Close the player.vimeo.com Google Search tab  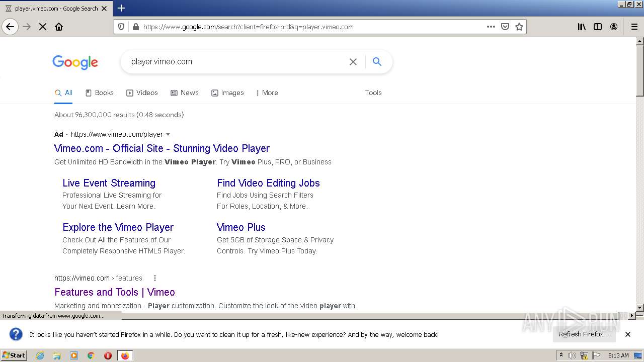[x=104, y=9]
